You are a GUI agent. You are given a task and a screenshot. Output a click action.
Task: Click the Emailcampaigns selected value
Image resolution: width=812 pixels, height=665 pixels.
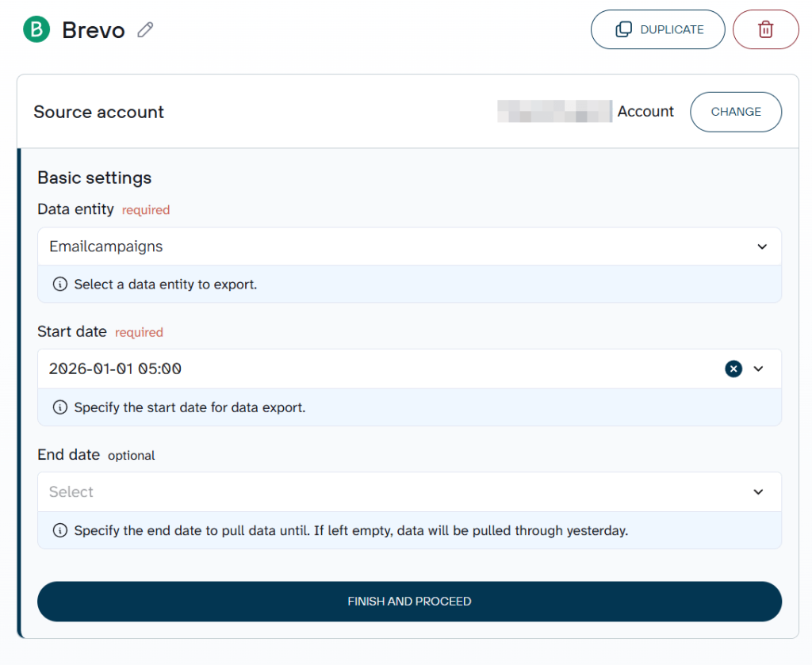(106, 247)
